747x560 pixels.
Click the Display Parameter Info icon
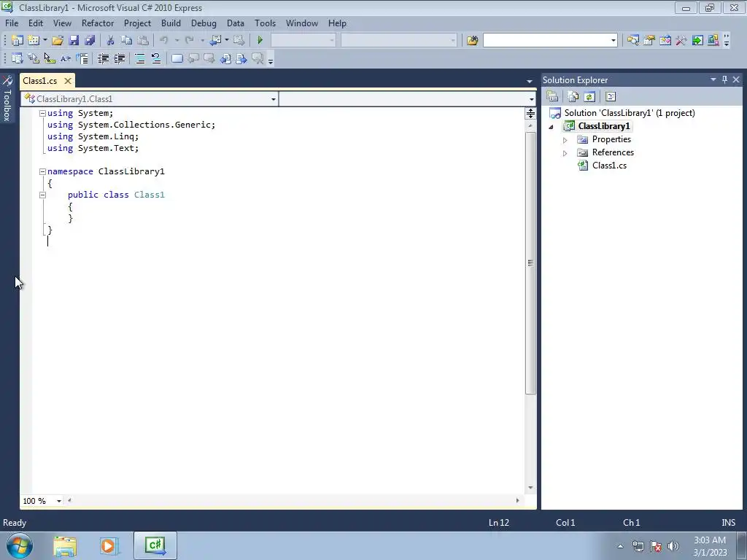[34, 58]
